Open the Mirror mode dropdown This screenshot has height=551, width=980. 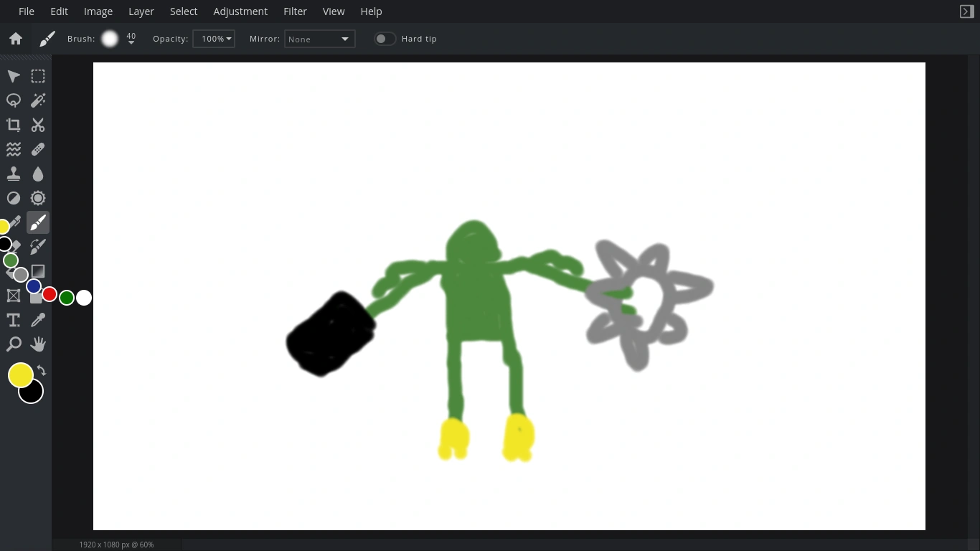[x=320, y=39]
